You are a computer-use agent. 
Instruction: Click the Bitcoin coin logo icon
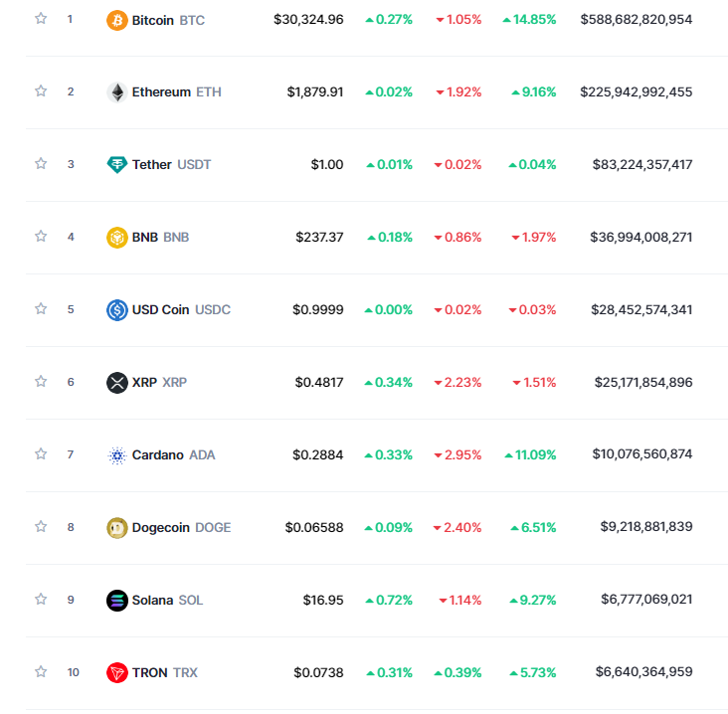pos(117,20)
